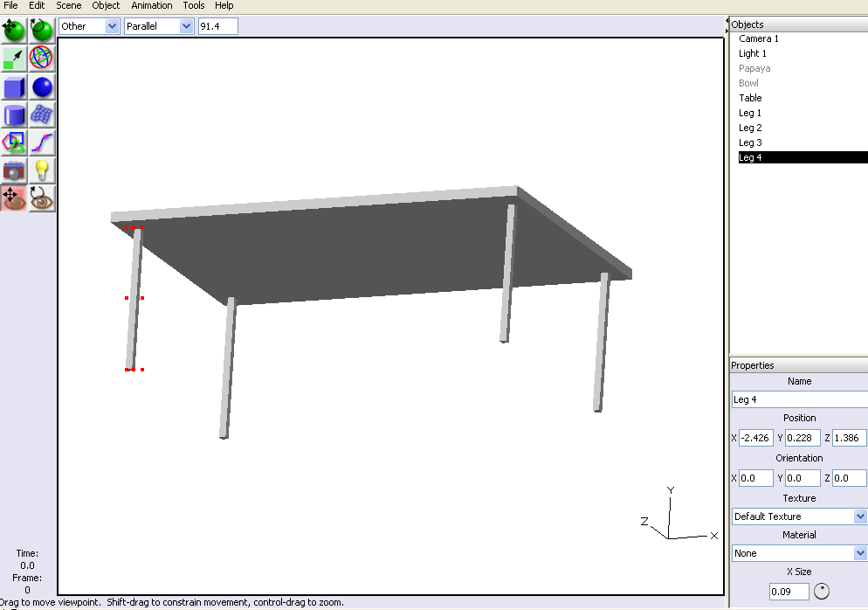This screenshot has height=610, width=868.
Task: Open the Scene menu
Action: (x=69, y=5)
